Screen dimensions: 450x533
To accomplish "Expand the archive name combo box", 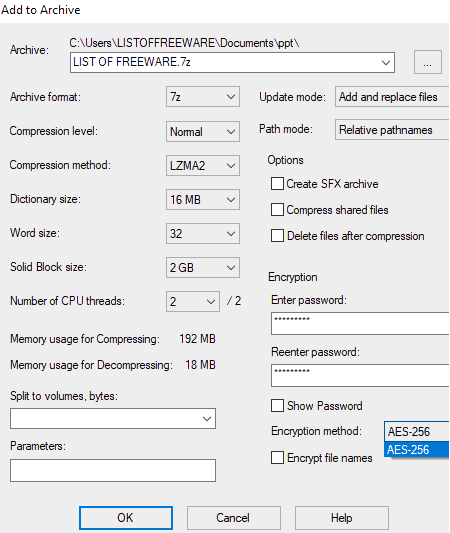I will [385, 63].
